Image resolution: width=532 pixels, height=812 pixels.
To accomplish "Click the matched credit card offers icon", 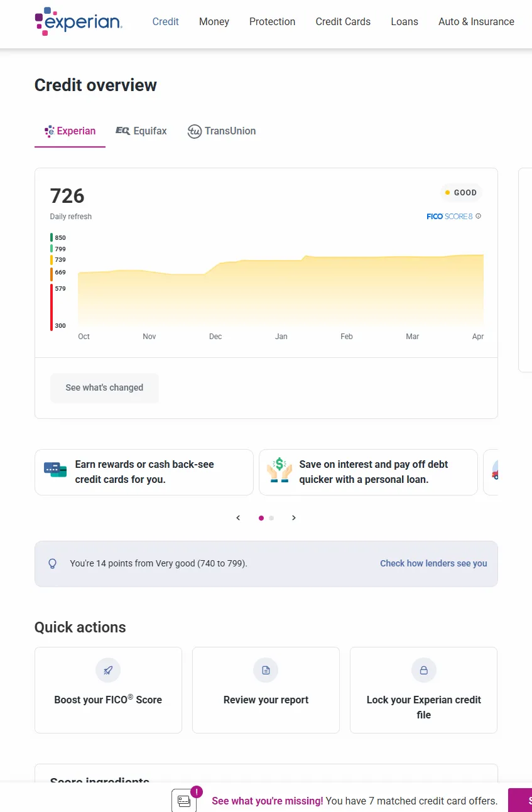I will click(184, 801).
